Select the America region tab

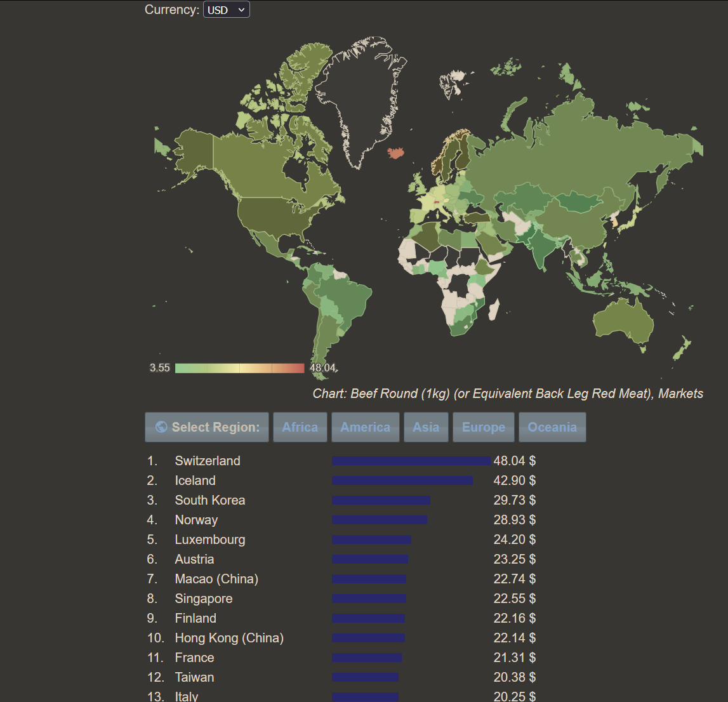click(366, 427)
